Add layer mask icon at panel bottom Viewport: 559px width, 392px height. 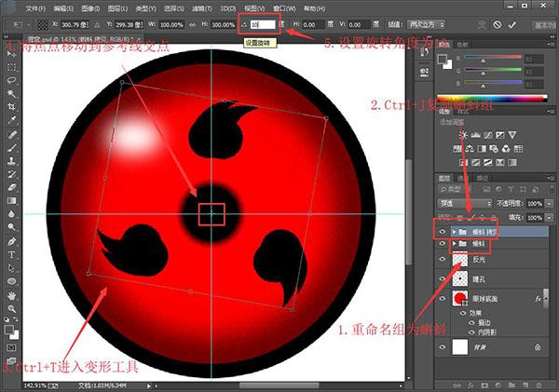point(484,385)
